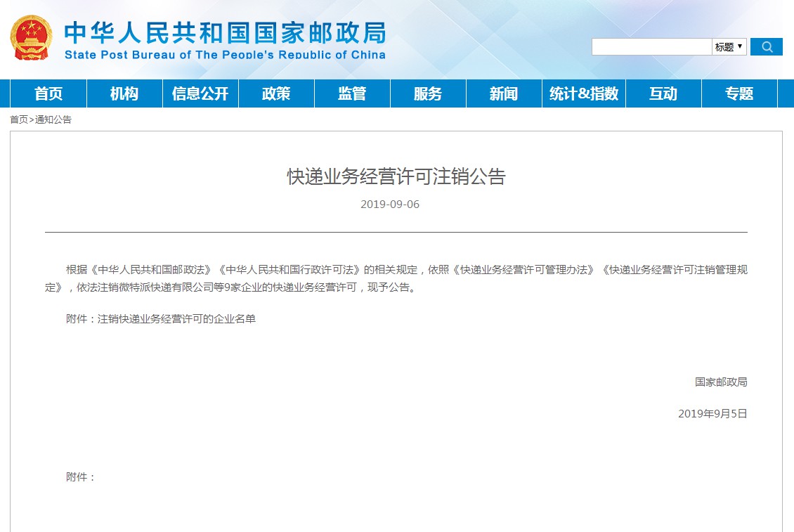Screen dimensions: 794x532
Task: Click the 附件 enterprise list attachment line
Action: [x=161, y=319]
